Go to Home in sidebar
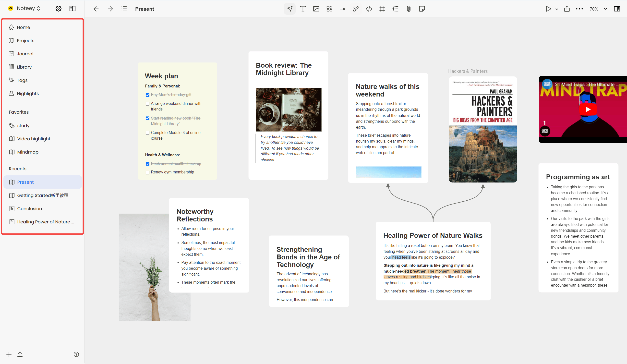 43,27
